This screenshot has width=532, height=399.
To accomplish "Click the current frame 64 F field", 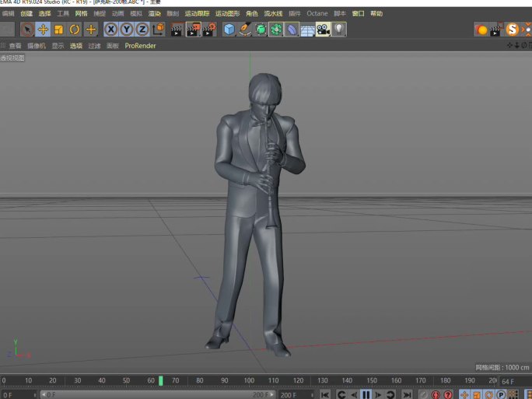I will (x=514, y=381).
